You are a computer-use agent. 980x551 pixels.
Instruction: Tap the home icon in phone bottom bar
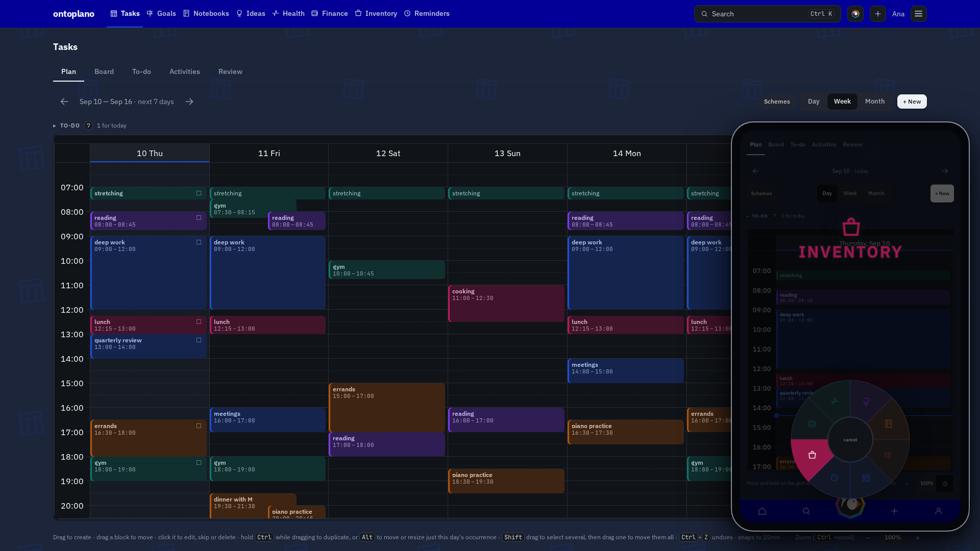[x=762, y=511]
